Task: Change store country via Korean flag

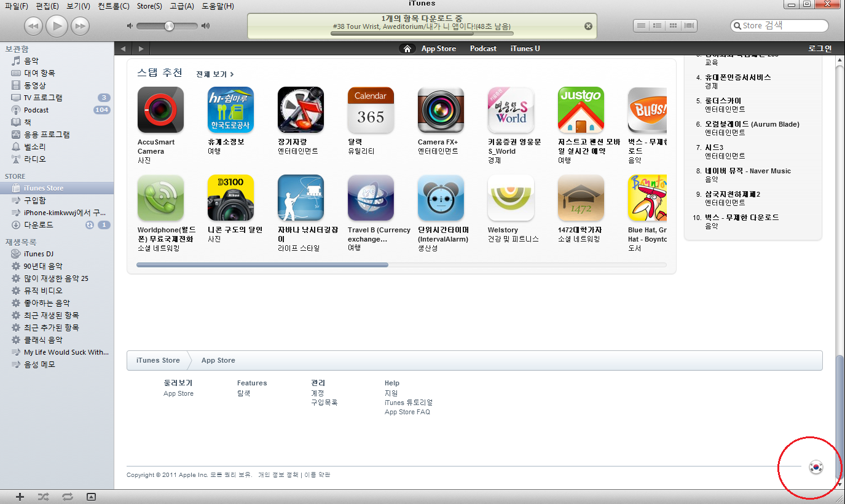Action: [816, 467]
